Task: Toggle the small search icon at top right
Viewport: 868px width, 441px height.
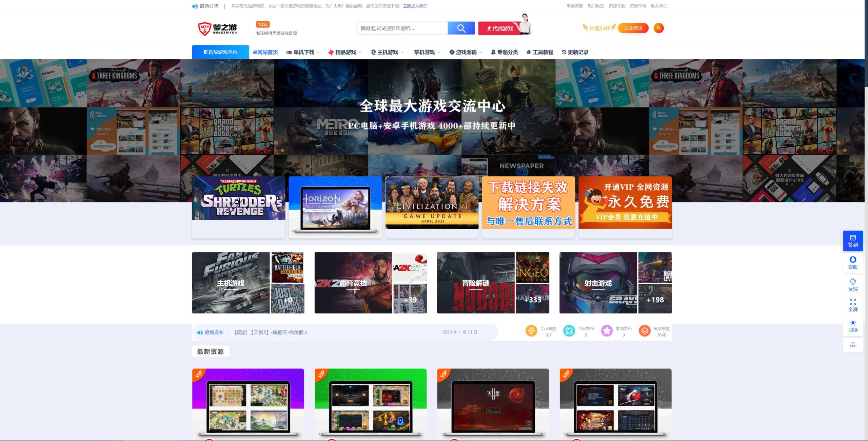Action: tap(658, 28)
